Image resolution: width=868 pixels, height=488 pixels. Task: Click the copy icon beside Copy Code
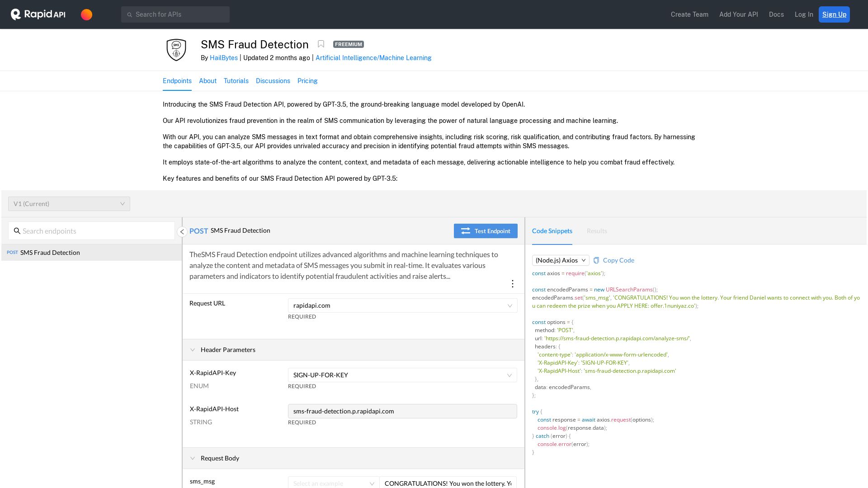[596, 260]
